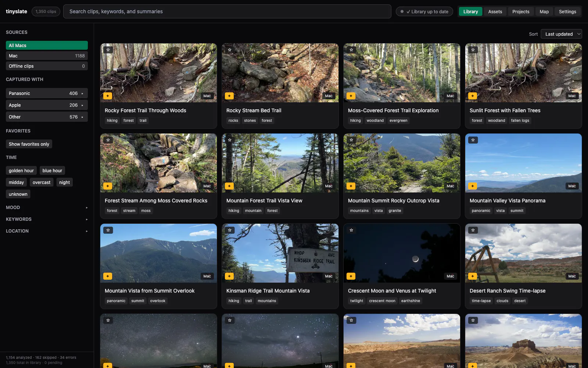Select the All Macs source

[x=47, y=45]
